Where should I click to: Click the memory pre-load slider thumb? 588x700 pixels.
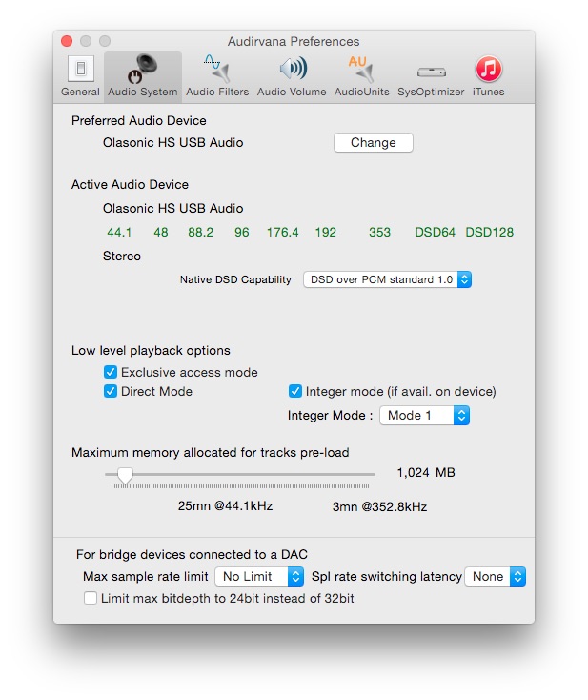[x=126, y=476]
